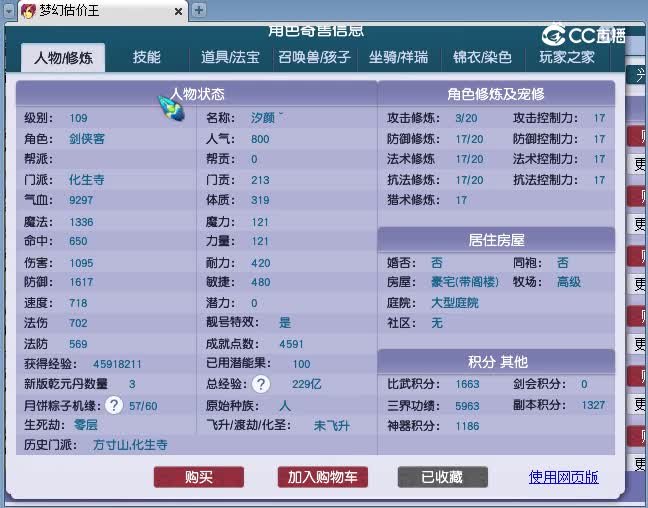
Task: Open the 召唤兽/孩子 tab
Action: (x=314, y=57)
